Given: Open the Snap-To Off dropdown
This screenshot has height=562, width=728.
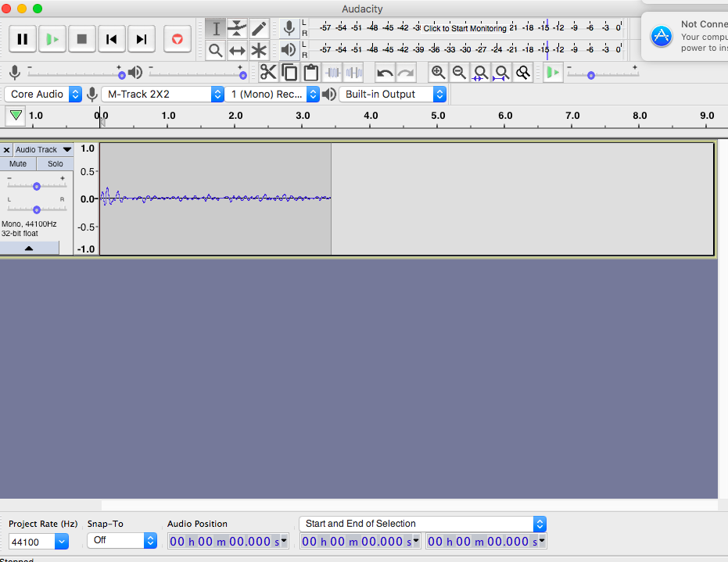Looking at the screenshot, I should click(x=122, y=540).
